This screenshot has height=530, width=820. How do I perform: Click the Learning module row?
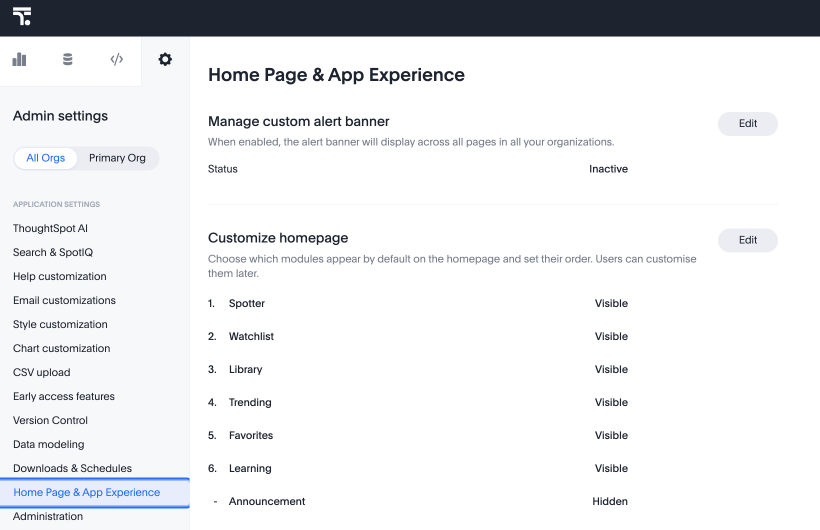pyautogui.click(x=418, y=468)
